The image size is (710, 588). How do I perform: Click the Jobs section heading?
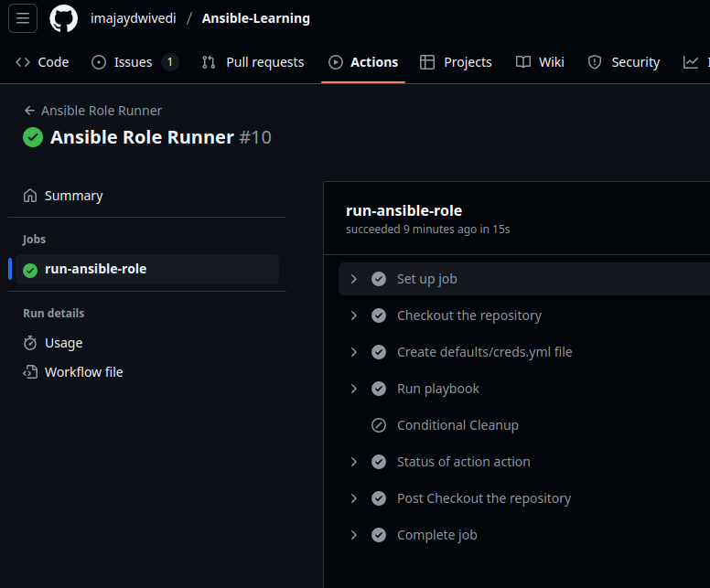[x=35, y=239]
